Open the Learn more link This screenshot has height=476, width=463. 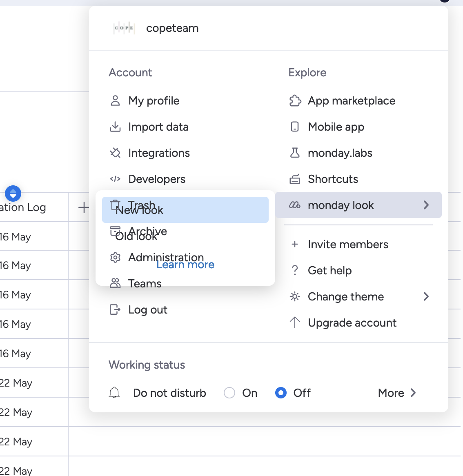click(185, 265)
